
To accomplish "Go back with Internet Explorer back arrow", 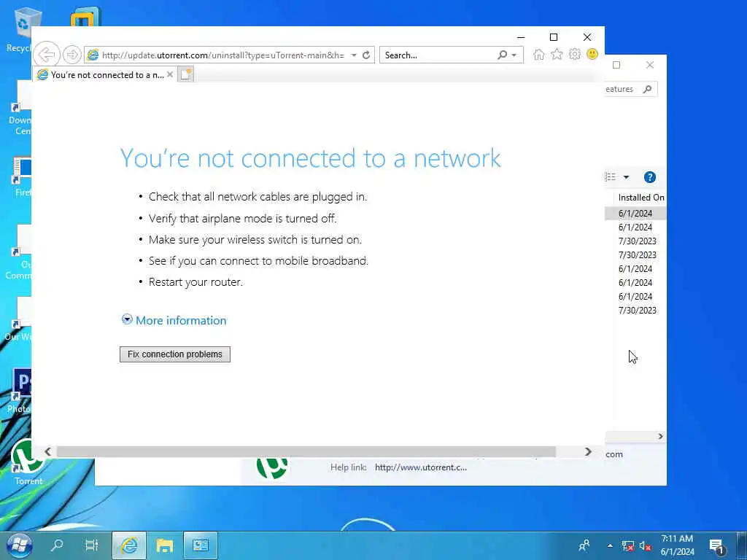I will tap(47, 55).
